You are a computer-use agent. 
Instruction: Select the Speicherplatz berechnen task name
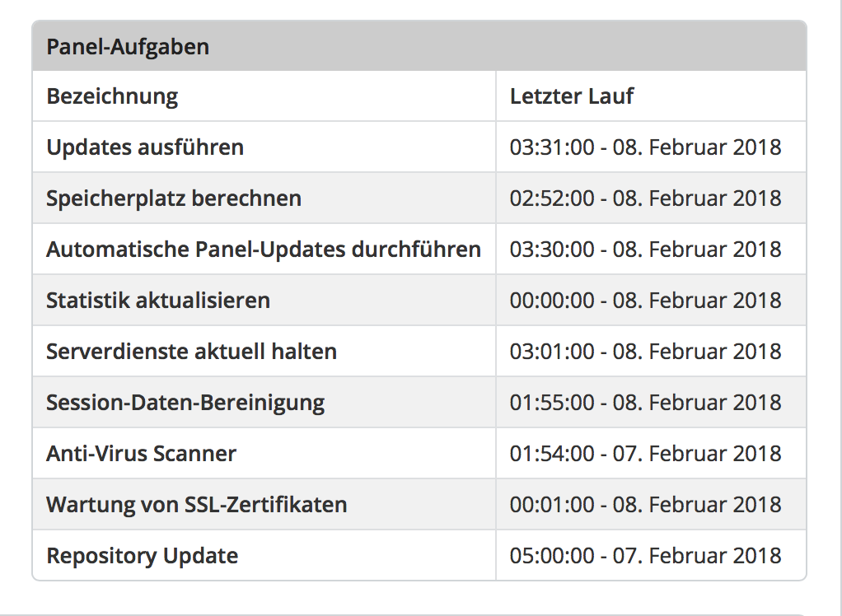(174, 198)
